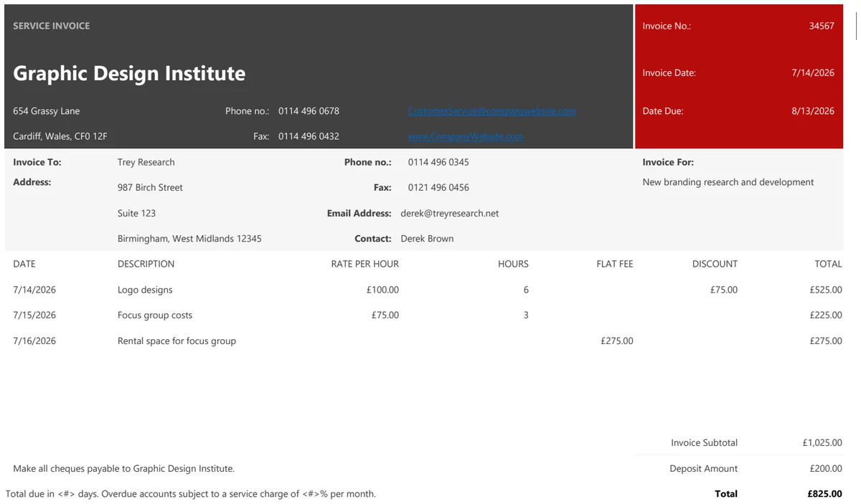Viewport: 861px width, 504px height.
Task: Click the contact name Derek Brown
Action: point(427,239)
